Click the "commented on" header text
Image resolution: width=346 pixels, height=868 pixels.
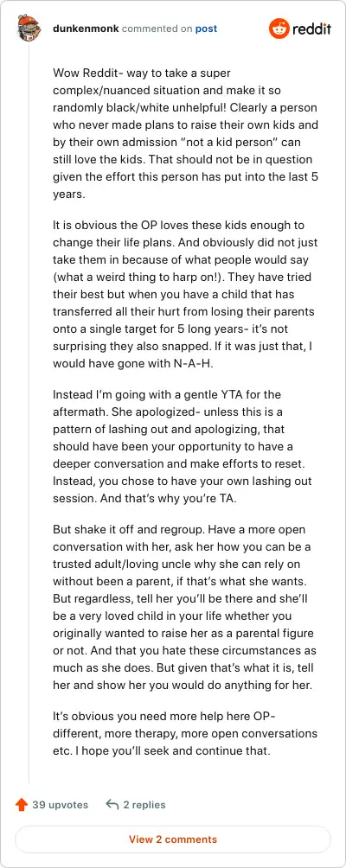[156, 29]
